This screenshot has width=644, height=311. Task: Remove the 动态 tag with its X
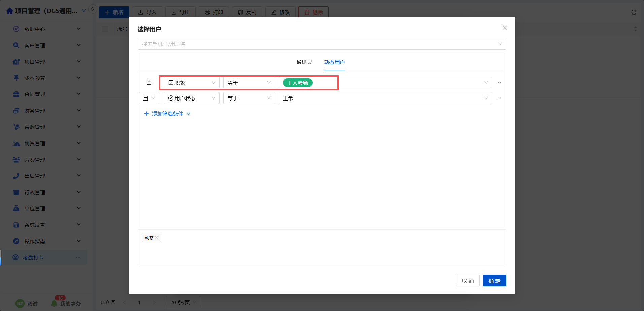pyautogui.click(x=157, y=238)
